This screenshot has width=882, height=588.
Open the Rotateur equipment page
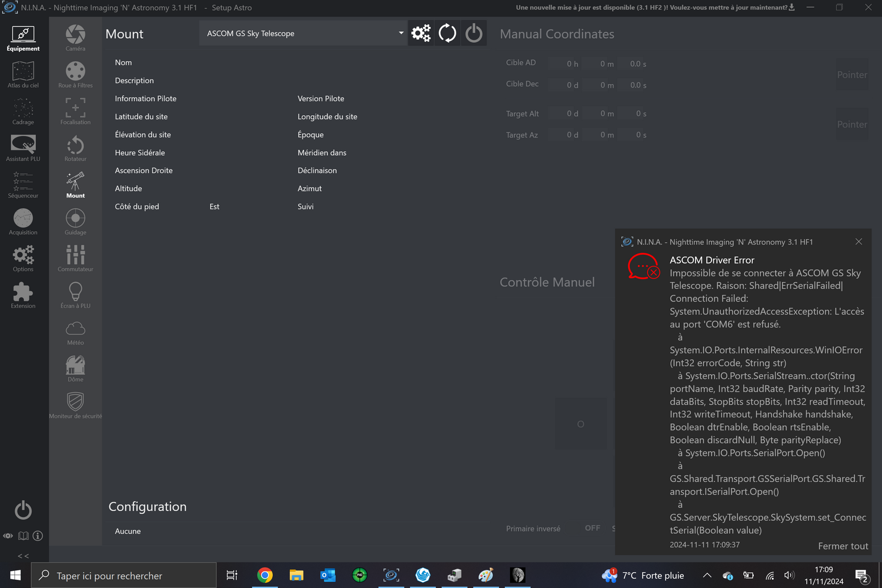pos(75,148)
